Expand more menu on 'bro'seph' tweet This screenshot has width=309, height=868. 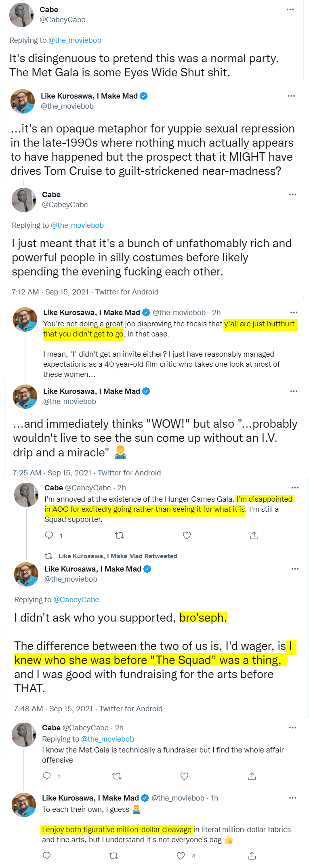295,569
